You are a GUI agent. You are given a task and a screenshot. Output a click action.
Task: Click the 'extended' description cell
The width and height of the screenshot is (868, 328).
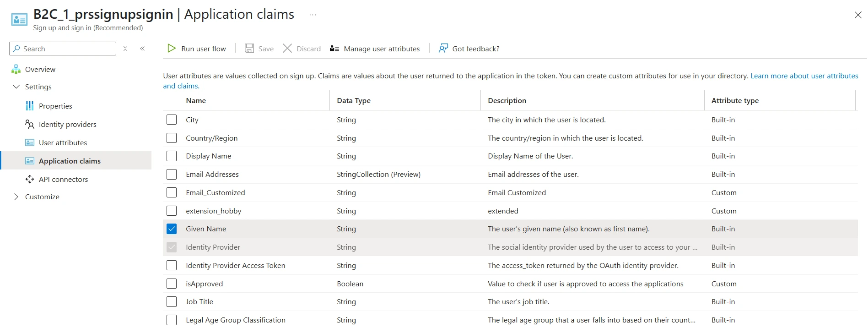tap(503, 211)
